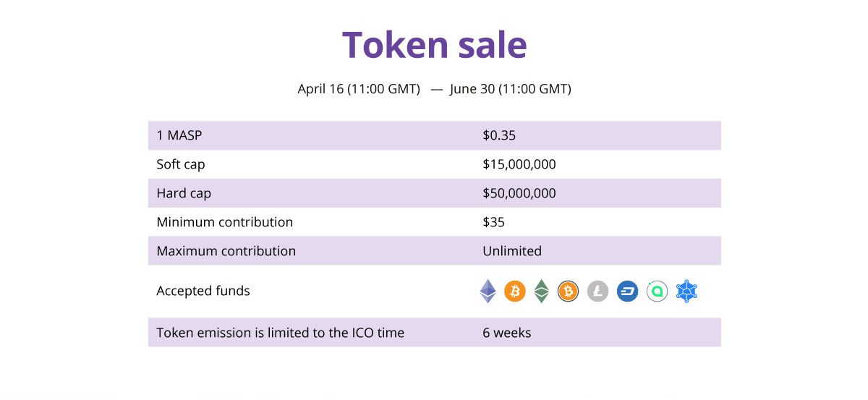The width and height of the screenshot is (868, 400).
Task: Choose the grey Litecoin icon
Action: (x=597, y=292)
